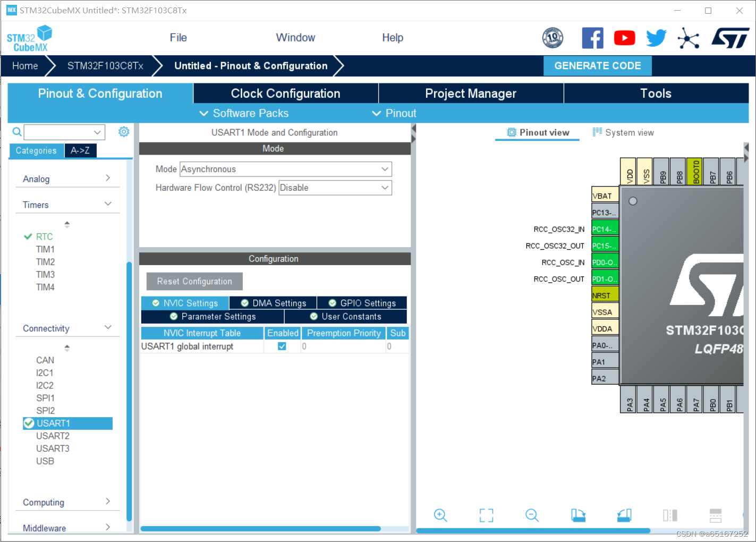Select USB in Connectivity list
The height and width of the screenshot is (542, 756).
tap(45, 461)
